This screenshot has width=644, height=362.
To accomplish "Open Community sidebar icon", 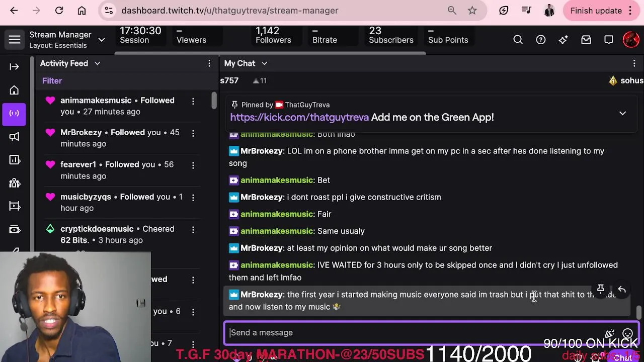I will point(14,183).
